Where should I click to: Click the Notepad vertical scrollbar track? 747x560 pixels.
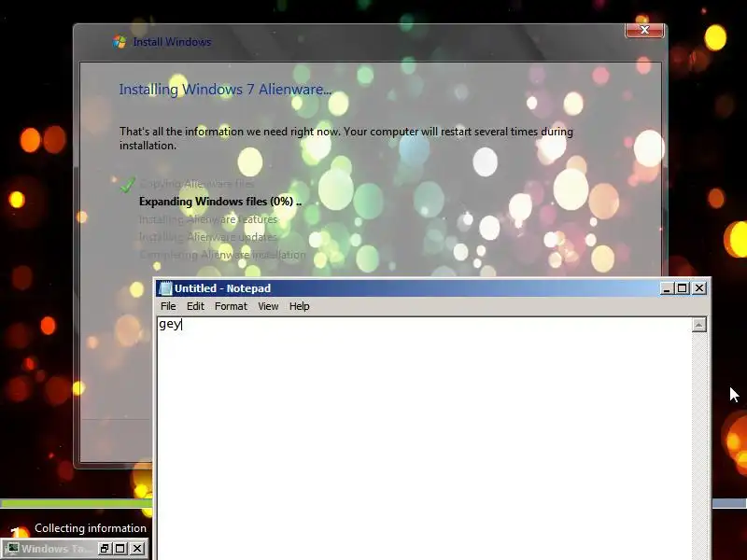698,445
